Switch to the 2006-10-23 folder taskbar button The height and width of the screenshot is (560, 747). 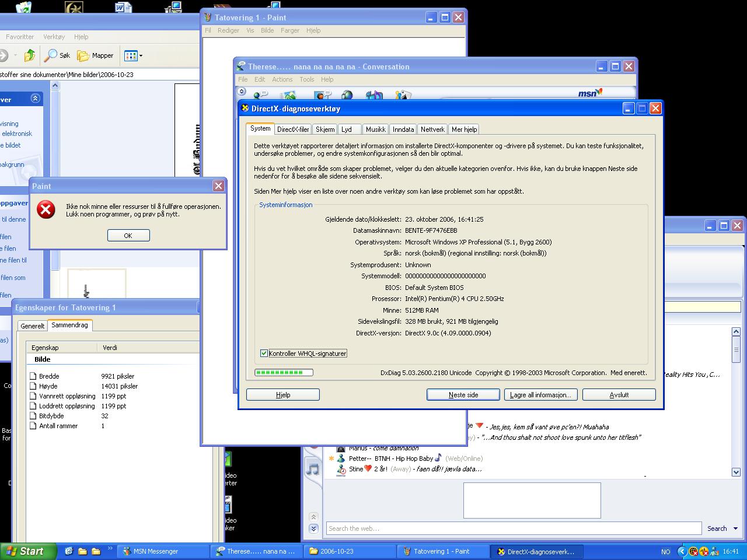[351, 551]
